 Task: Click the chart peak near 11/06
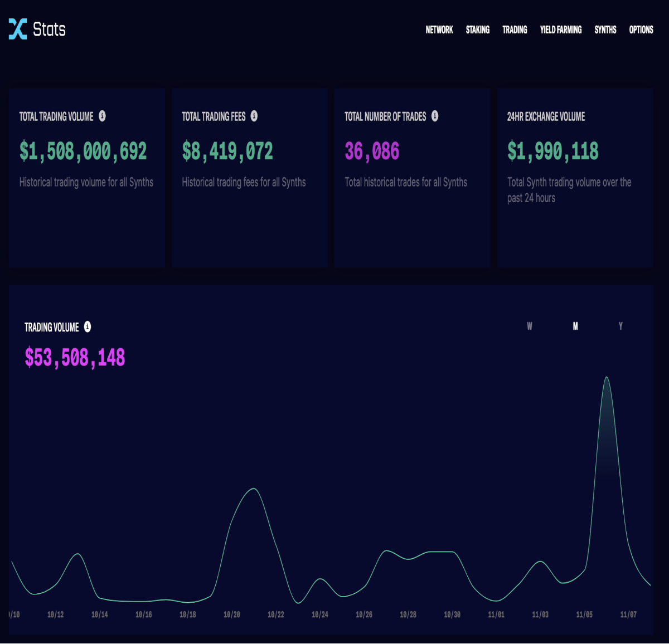[x=607, y=378]
